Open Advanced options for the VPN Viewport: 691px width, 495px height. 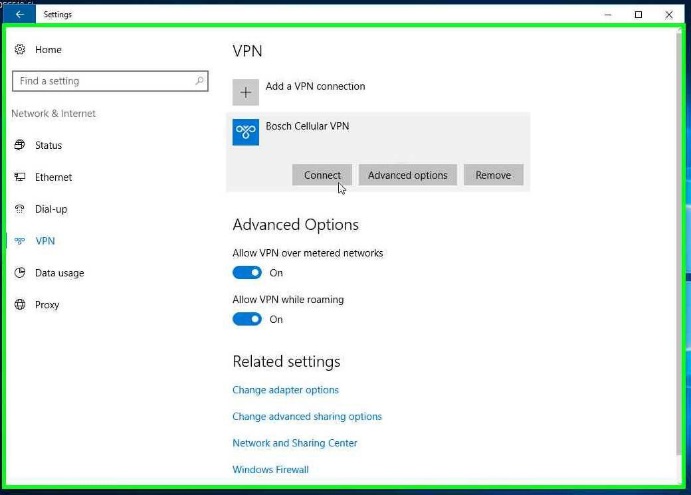408,175
